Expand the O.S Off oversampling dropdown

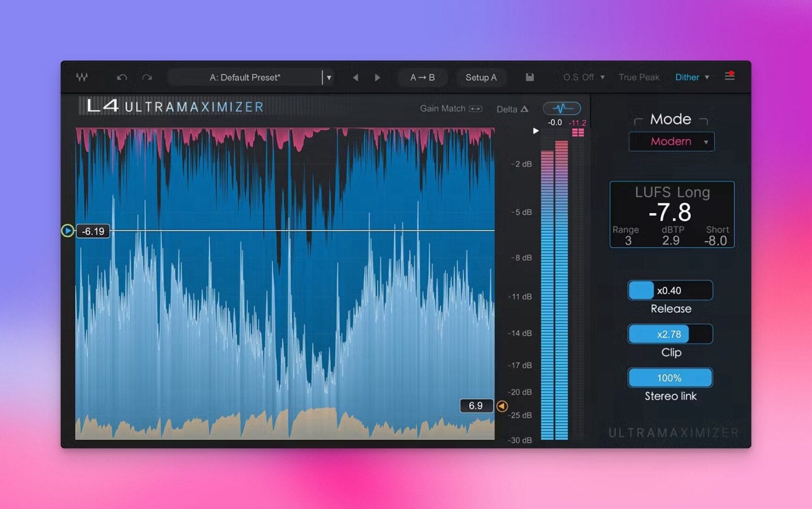click(584, 77)
